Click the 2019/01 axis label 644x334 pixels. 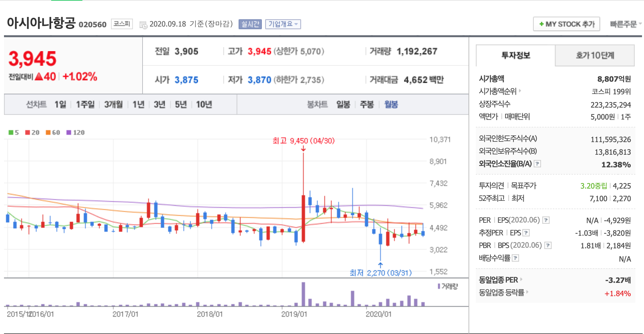pos(294,314)
